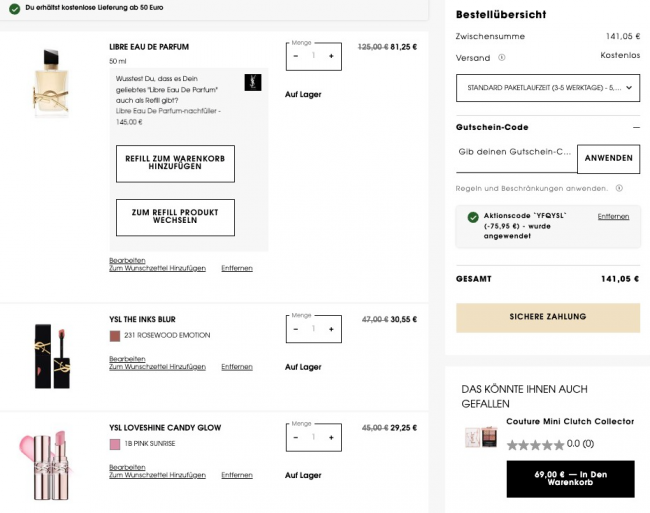Viewport: 650px width, 513px height.
Task: Click Anwenden to apply the coupon
Action: (608, 158)
